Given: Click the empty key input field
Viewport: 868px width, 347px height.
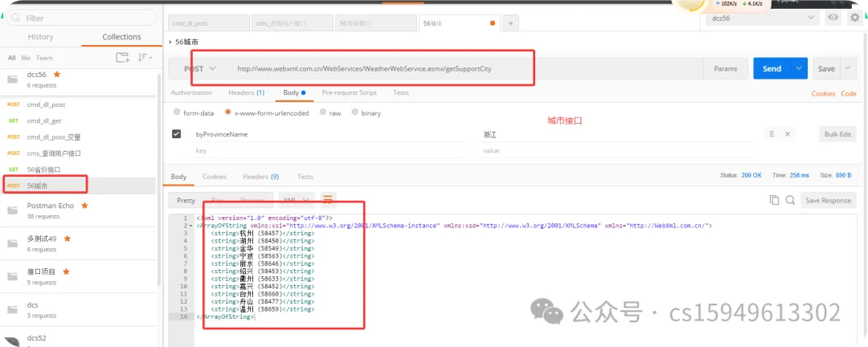Looking at the screenshot, I should click(330, 150).
